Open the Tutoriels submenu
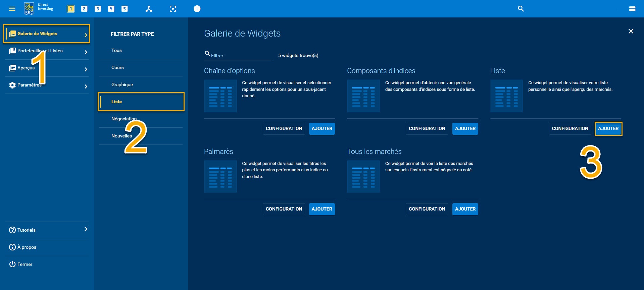 47,230
